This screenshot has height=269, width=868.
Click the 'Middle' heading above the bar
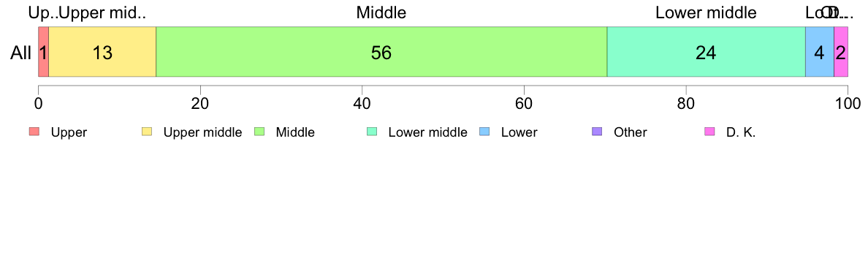pyautogui.click(x=381, y=12)
